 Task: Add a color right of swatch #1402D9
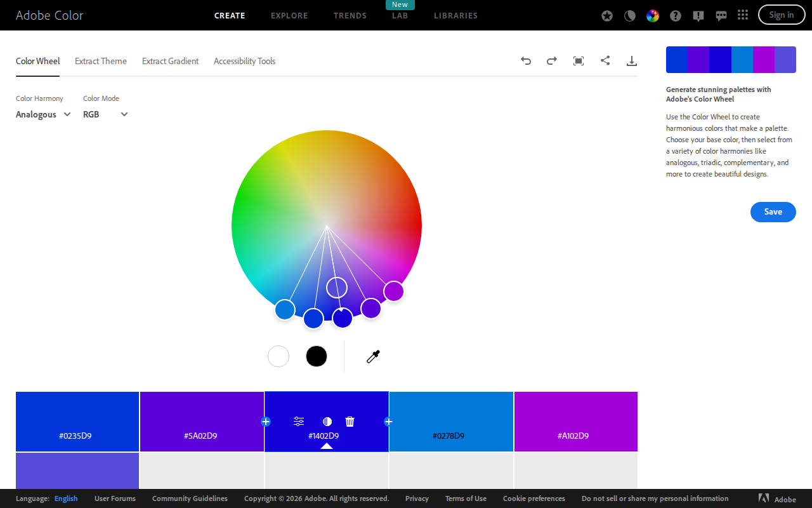[388, 422]
